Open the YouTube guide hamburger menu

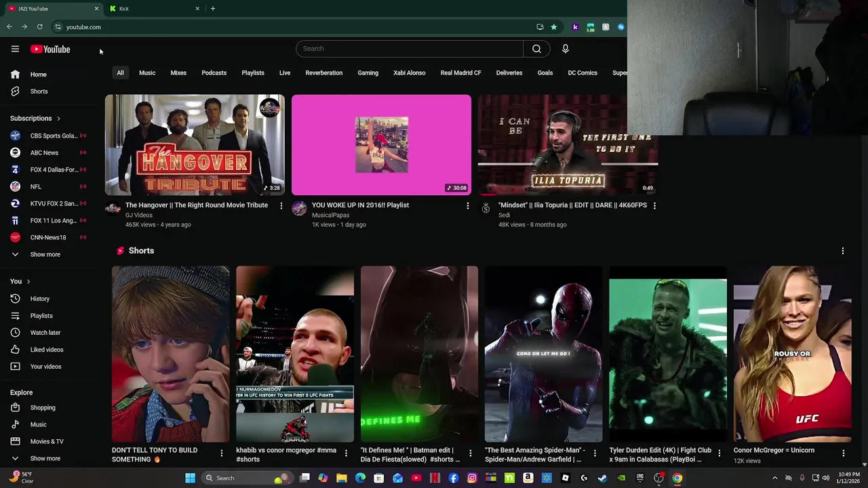point(15,49)
